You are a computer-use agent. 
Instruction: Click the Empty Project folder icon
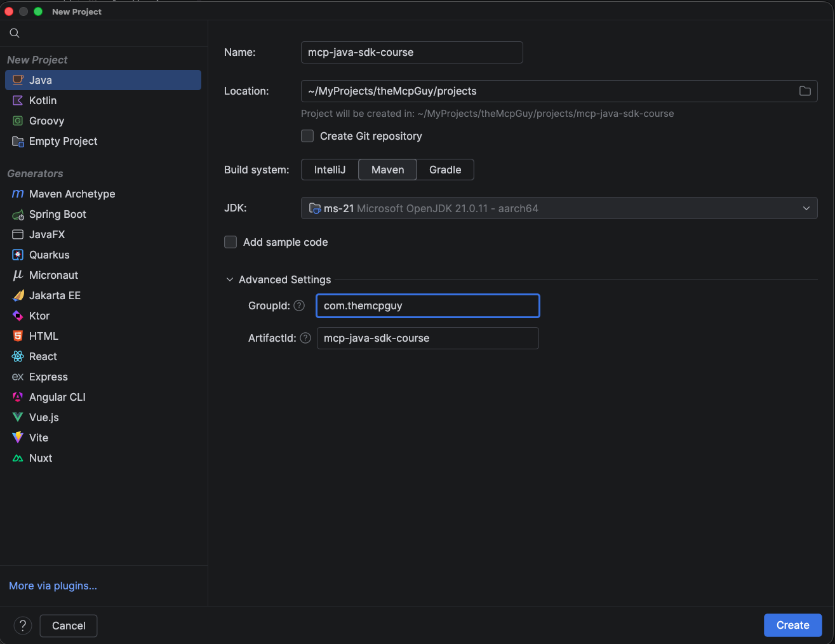(x=18, y=141)
